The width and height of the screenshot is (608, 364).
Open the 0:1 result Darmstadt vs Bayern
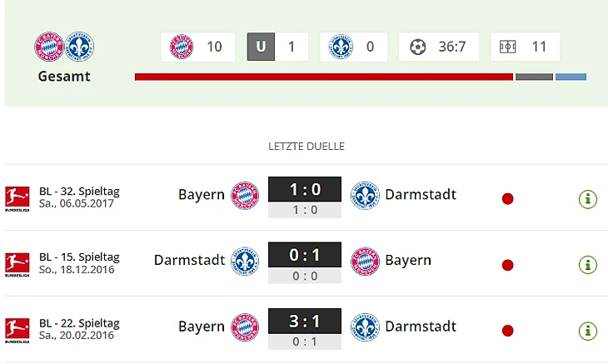coord(305,255)
